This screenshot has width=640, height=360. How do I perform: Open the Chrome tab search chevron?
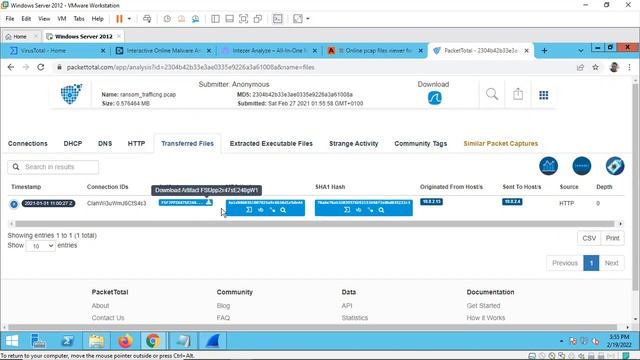pos(581,51)
